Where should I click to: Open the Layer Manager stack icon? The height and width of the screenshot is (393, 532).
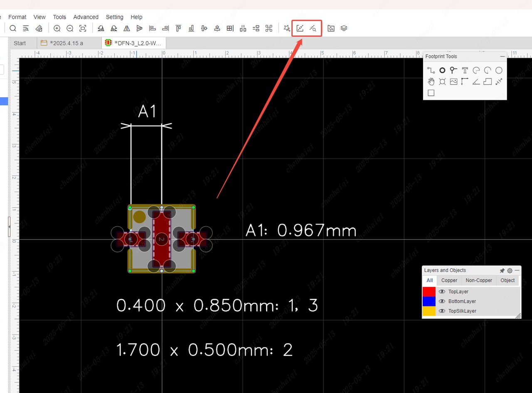344,28
